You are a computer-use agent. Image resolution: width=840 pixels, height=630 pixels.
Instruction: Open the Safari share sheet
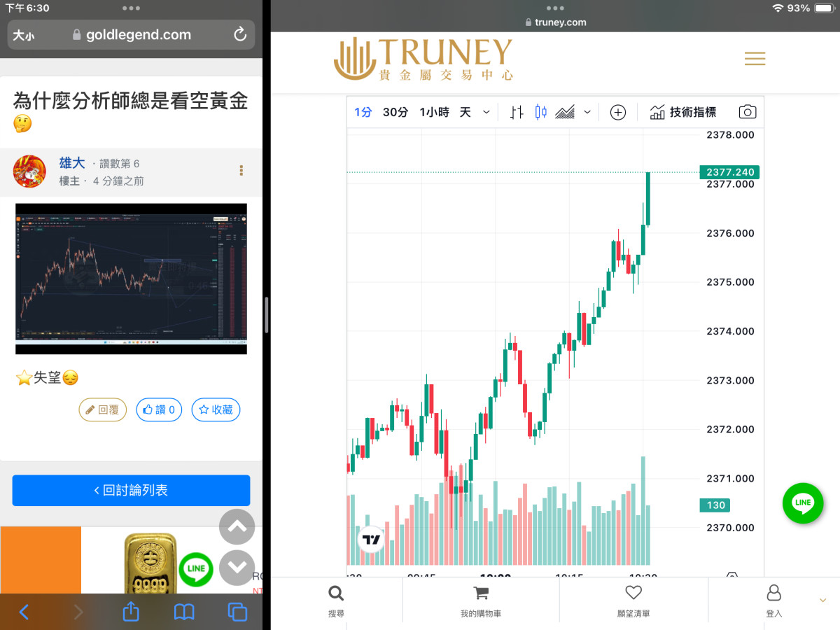[131, 612]
